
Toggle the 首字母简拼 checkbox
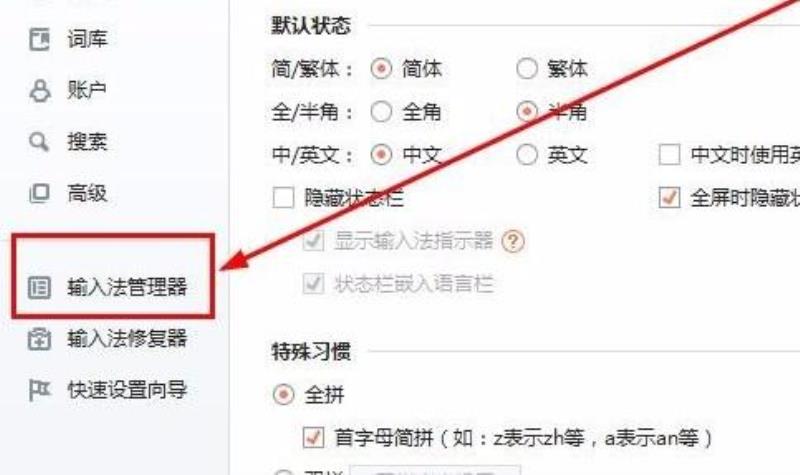click(313, 437)
